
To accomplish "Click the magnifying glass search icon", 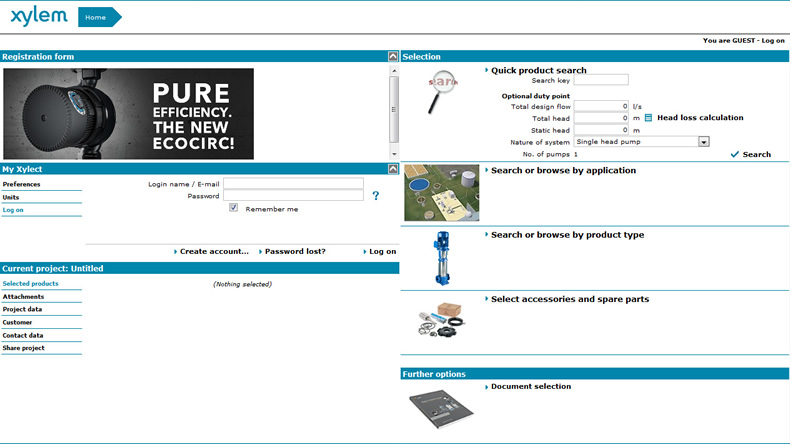I will (x=442, y=92).
